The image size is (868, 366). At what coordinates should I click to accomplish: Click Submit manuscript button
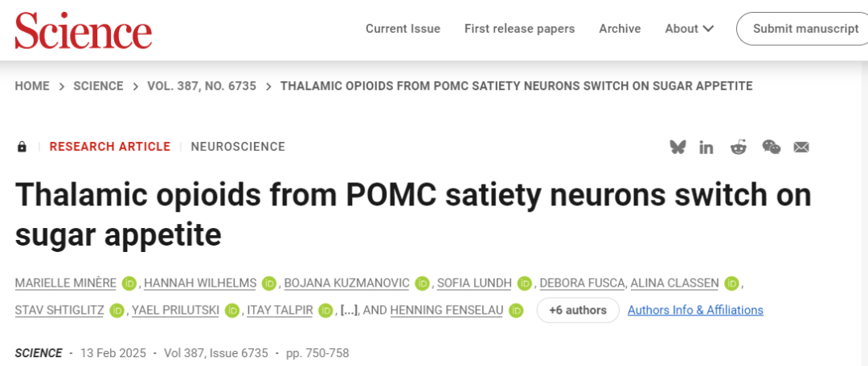pyautogui.click(x=805, y=29)
